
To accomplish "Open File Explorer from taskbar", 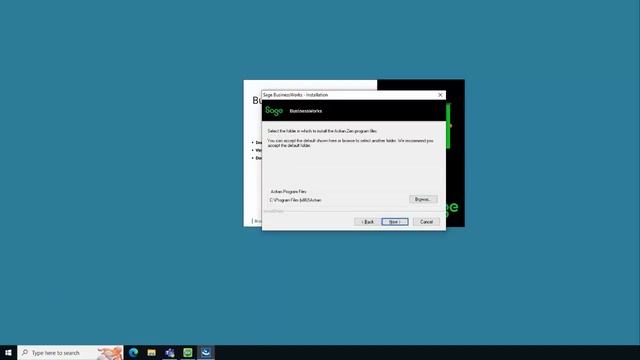I will point(151,353).
